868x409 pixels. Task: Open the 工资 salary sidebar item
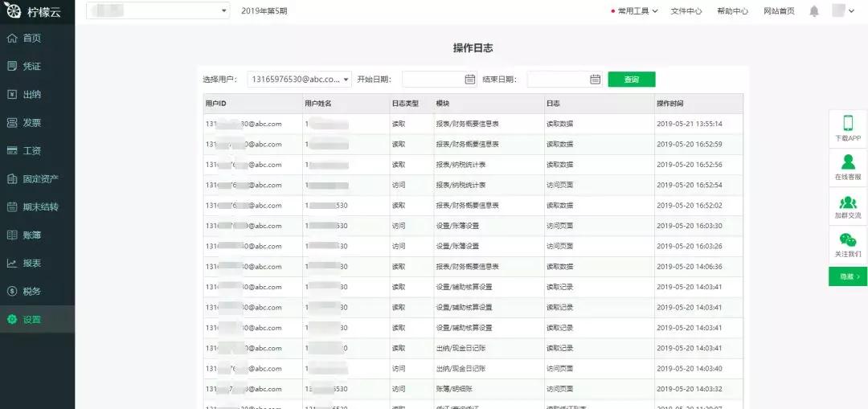(37, 151)
